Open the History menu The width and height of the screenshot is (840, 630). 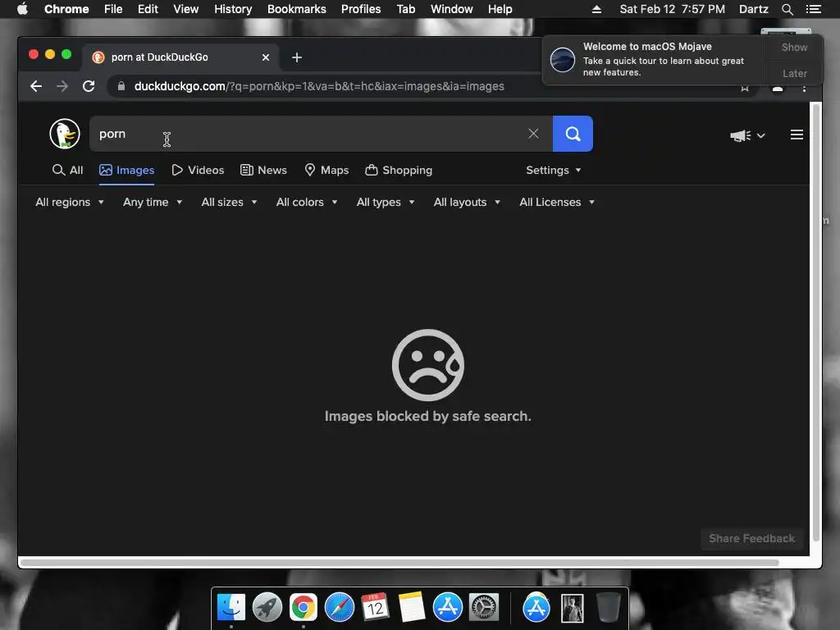tap(233, 9)
